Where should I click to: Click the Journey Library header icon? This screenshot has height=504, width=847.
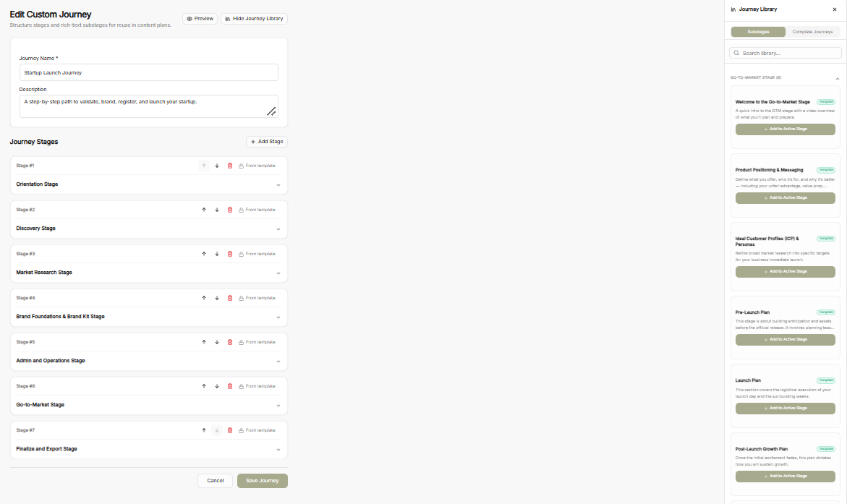[x=733, y=9]
